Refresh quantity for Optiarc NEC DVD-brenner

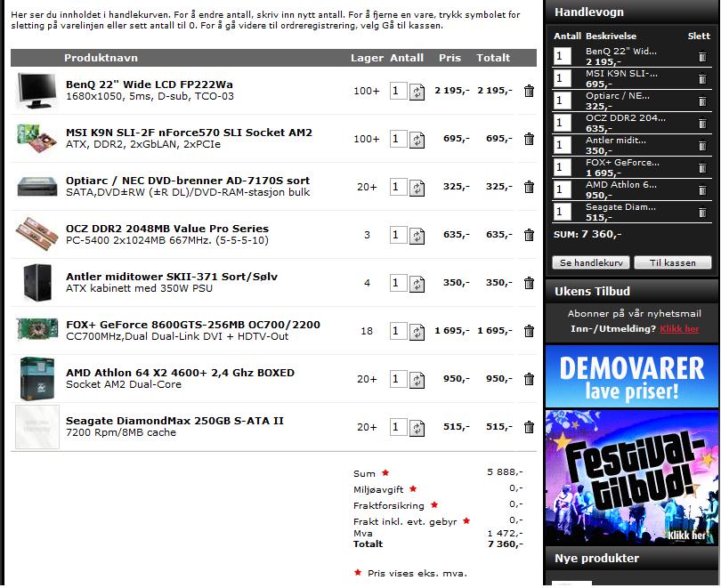417,188
